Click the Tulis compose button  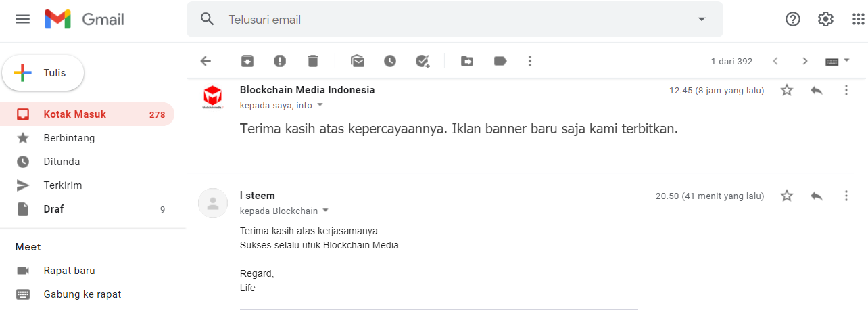pyautogui.click(x=43, y=72)
